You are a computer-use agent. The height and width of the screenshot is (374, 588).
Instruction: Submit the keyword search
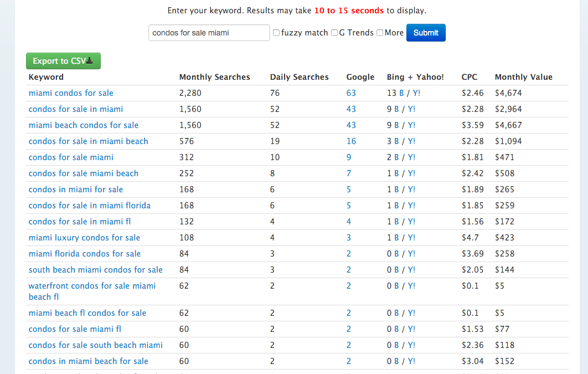click(426, 33)
